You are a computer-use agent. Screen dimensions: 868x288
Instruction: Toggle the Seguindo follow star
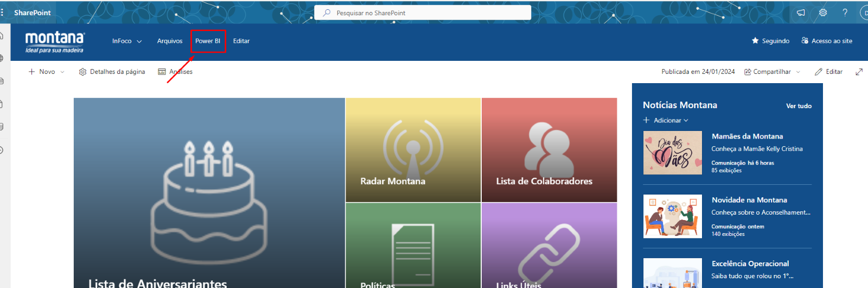[x=755, y=41]
